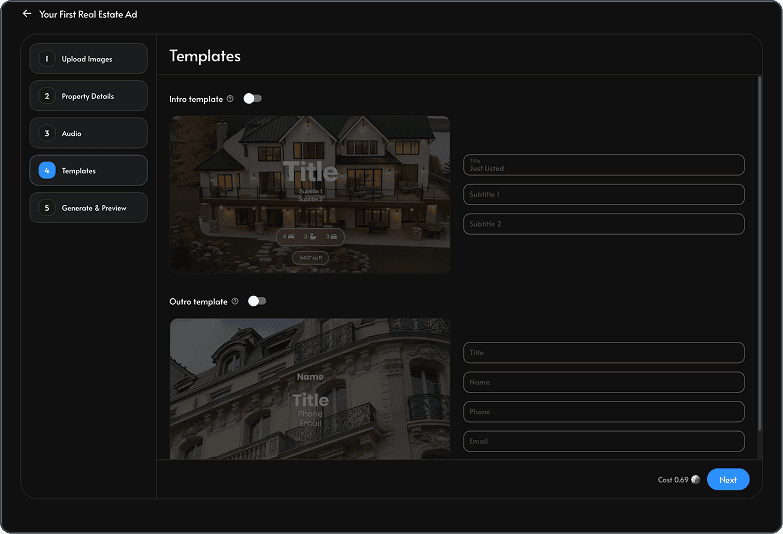Image resolution: width=783 pixels, height=534 pixels.
Task: Enable the Outro template toggle
Action: 257,301
